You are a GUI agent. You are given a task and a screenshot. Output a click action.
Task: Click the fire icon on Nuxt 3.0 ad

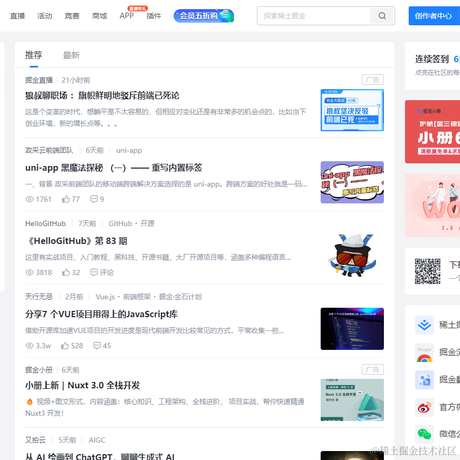pyautogui.click(x=30, y=402)
